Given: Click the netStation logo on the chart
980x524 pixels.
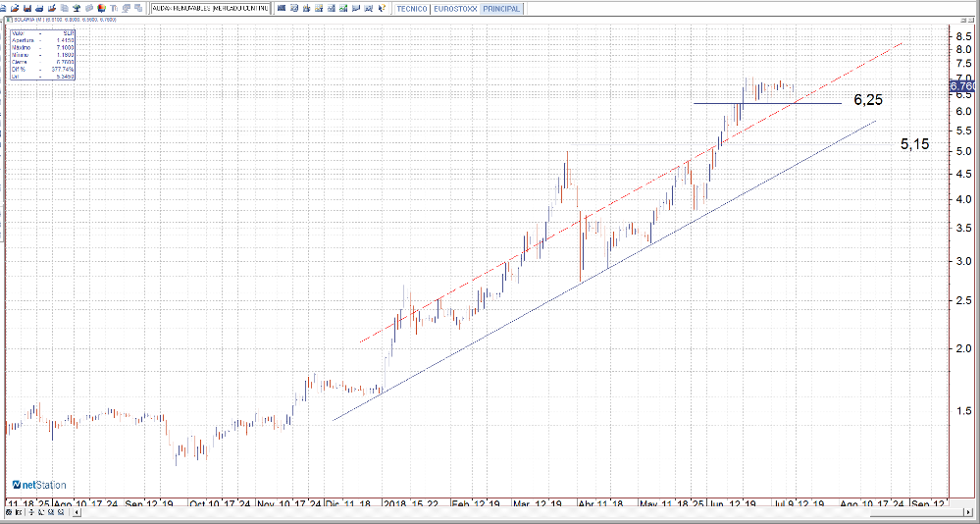Looking at the screenshot, I should (39, 485).
